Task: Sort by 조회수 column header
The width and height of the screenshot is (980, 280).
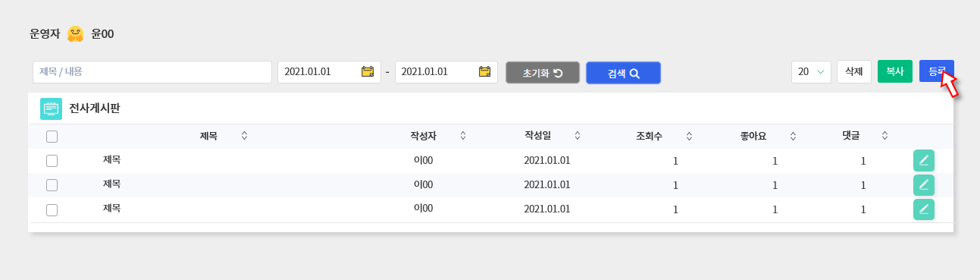Action: click(650, 137)
